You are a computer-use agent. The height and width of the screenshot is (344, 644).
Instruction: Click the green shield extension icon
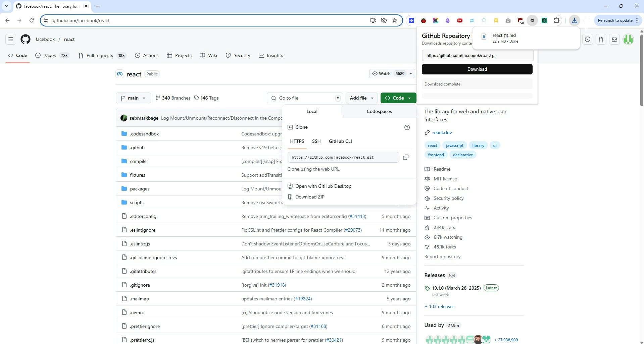pyautogui.click(x=544, y=20)
